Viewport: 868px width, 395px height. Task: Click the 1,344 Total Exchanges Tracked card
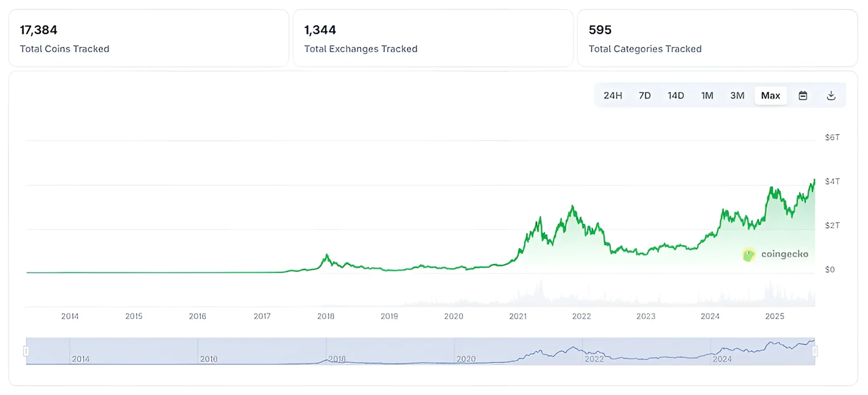tap(433, 38)
